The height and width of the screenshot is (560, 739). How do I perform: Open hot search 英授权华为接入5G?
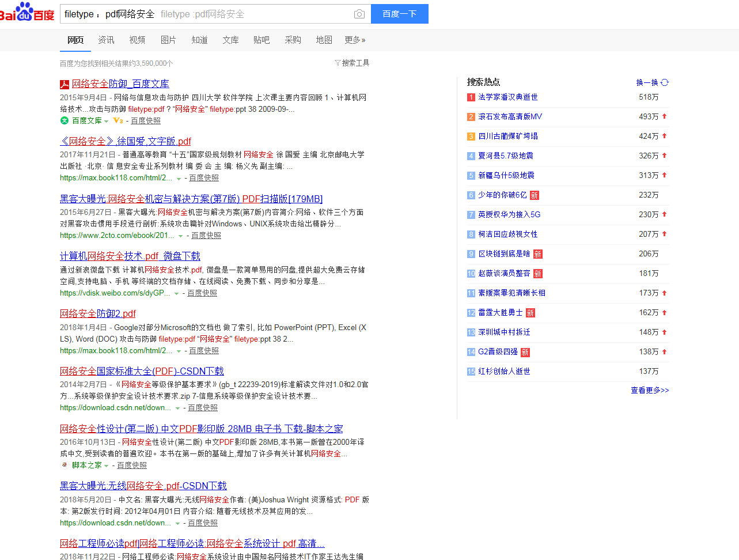click(509, 214)
